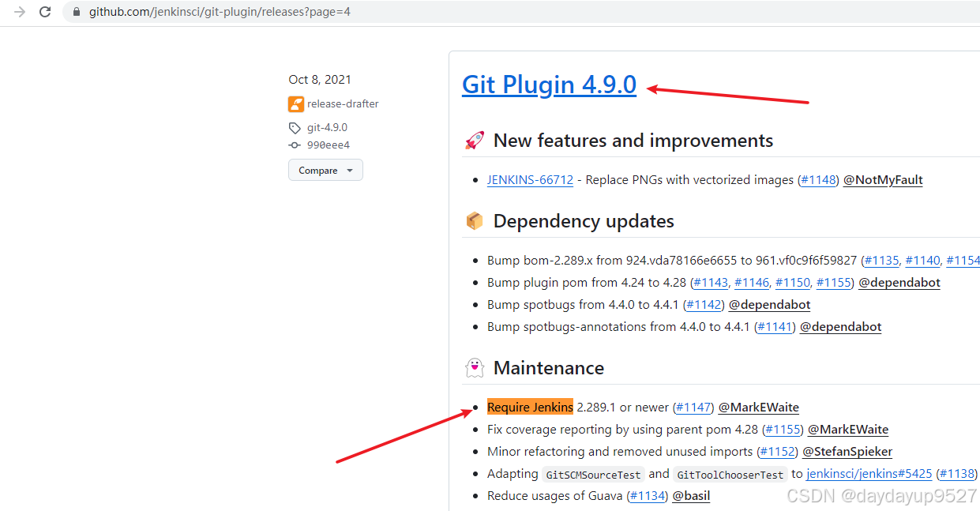980x511 pixels.
Task: Open the release-drafter profile link
Action: pos(343,103)
